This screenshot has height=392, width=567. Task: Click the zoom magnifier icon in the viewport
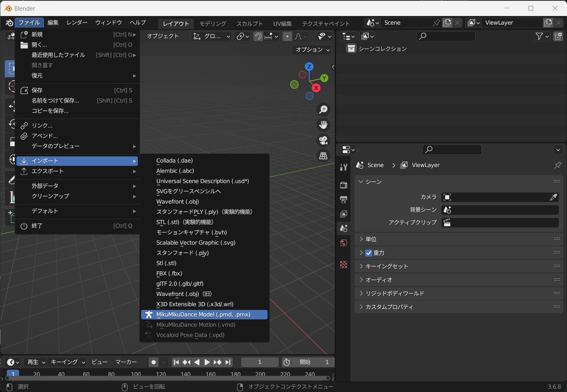coord(323,109)
